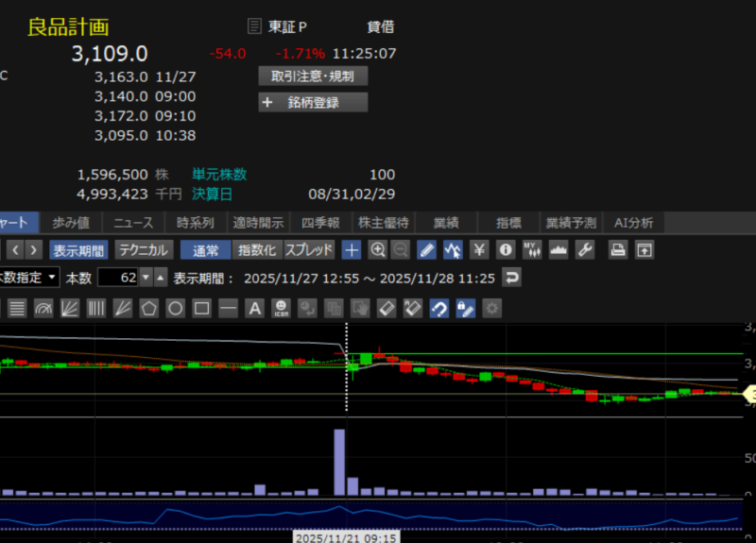Toggle the magnet snap tool
This screenshot has width=756, height=543.
pyautogui.click(x=438, y=308)
